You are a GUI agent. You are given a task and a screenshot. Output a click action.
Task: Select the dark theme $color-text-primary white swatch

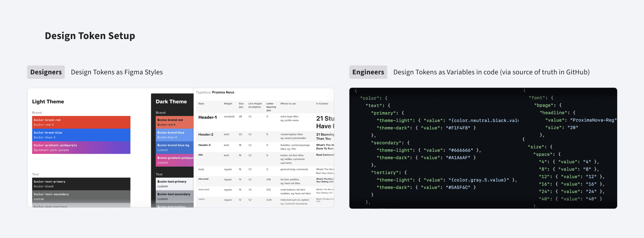pyautogui.click(x=175, y=184)
